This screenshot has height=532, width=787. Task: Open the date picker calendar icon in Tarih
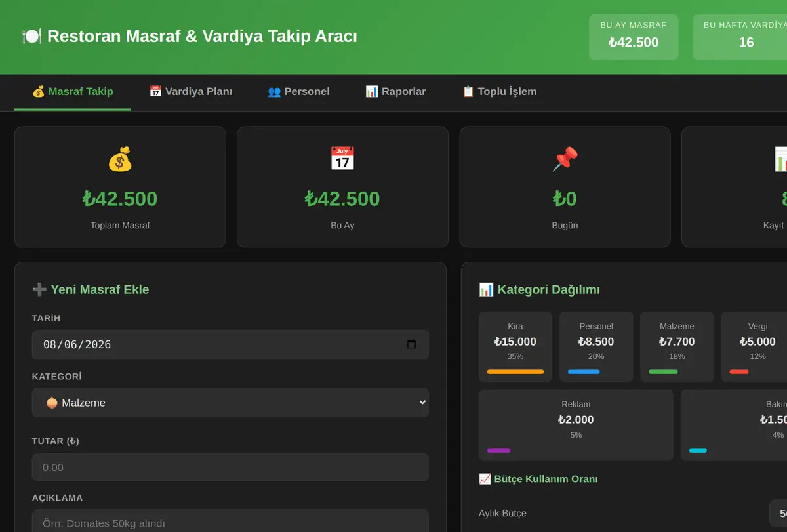click(x=412, y=344)
